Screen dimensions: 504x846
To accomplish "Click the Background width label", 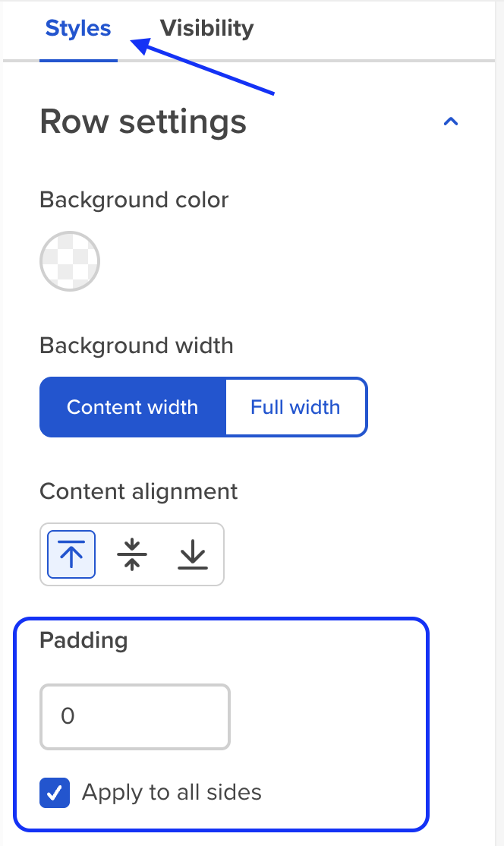I will pyautogui.click(x=137, y=346).
